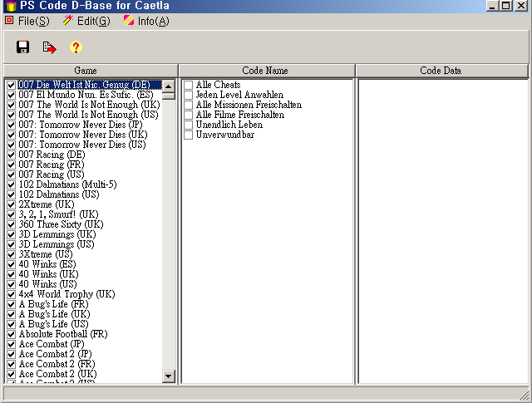Select 40 Winks (UK) game

pyautogui.click(x=49, y=274)
